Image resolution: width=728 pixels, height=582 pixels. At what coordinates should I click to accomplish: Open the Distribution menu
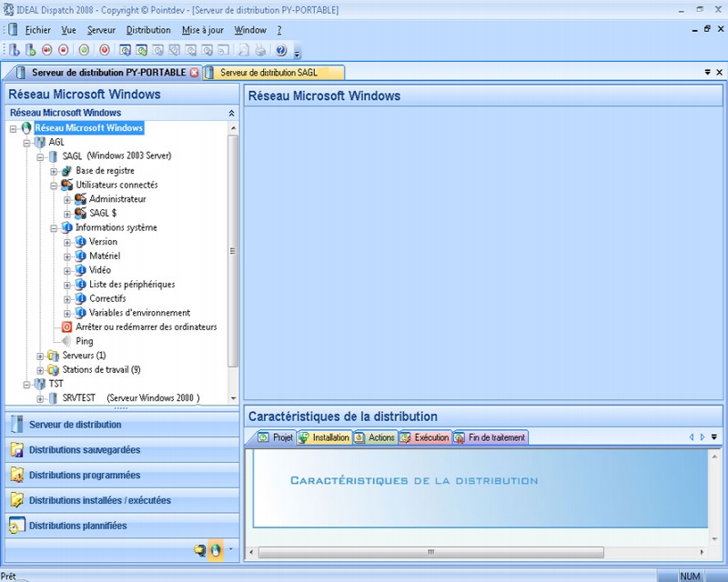pos(148,30)
